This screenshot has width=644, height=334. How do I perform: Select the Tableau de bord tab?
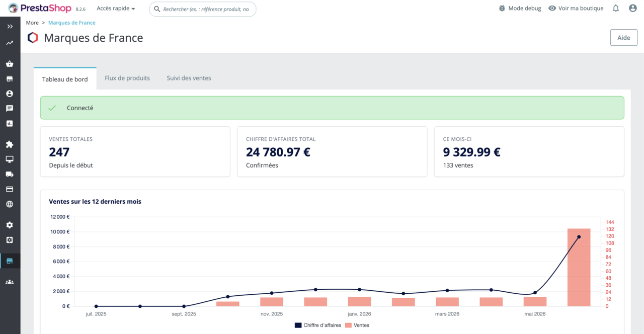pos(65,79)
